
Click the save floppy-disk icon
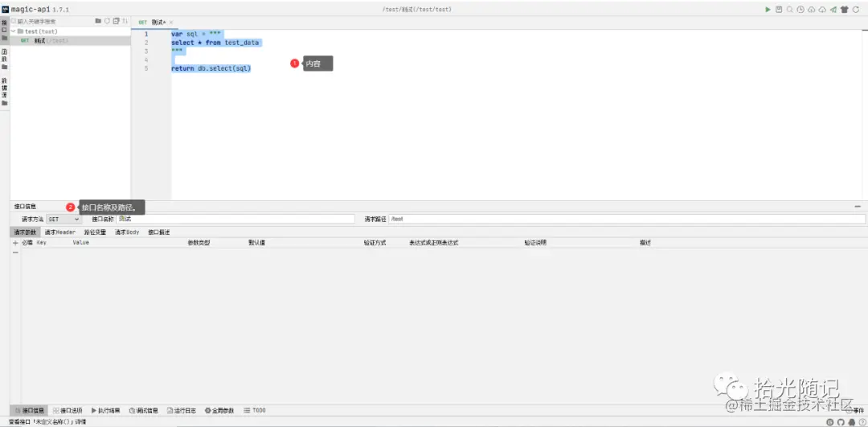(779, 10)
